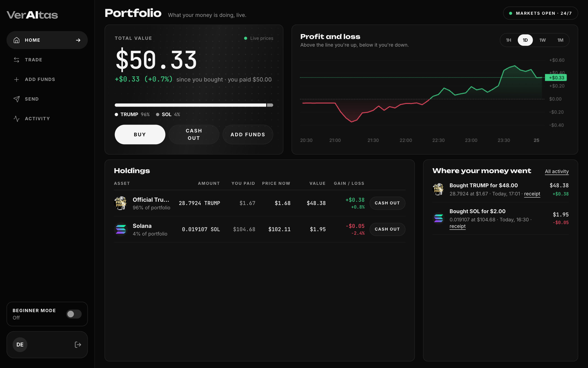Click the +$0.33 chart value marker
This screenshot has width=588, height=368.
click(x=556, y=78)
